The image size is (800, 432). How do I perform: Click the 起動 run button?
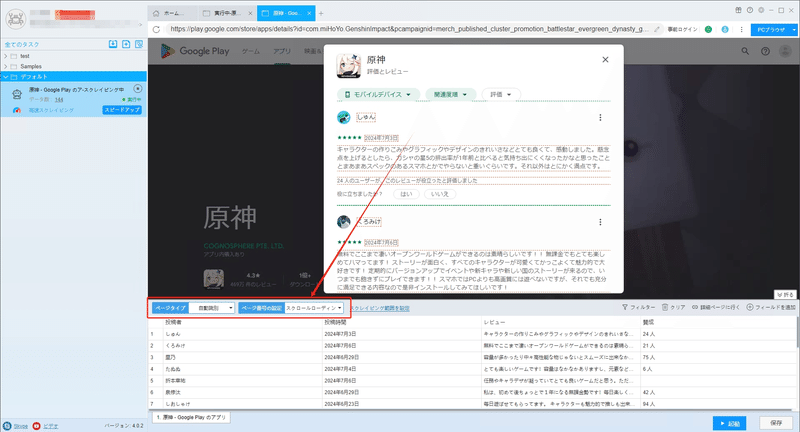point(730,423)
